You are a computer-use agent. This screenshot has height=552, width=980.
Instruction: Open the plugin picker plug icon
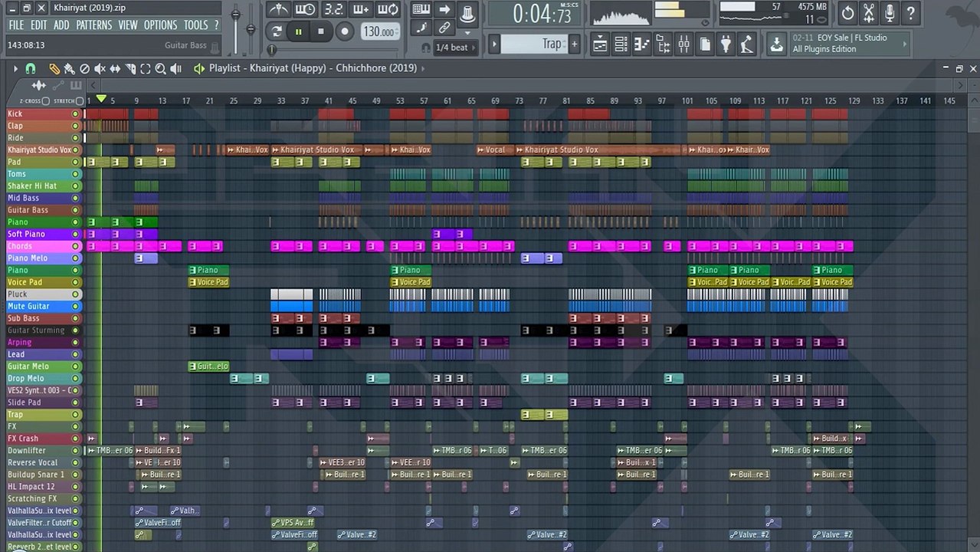coord(726,44)
